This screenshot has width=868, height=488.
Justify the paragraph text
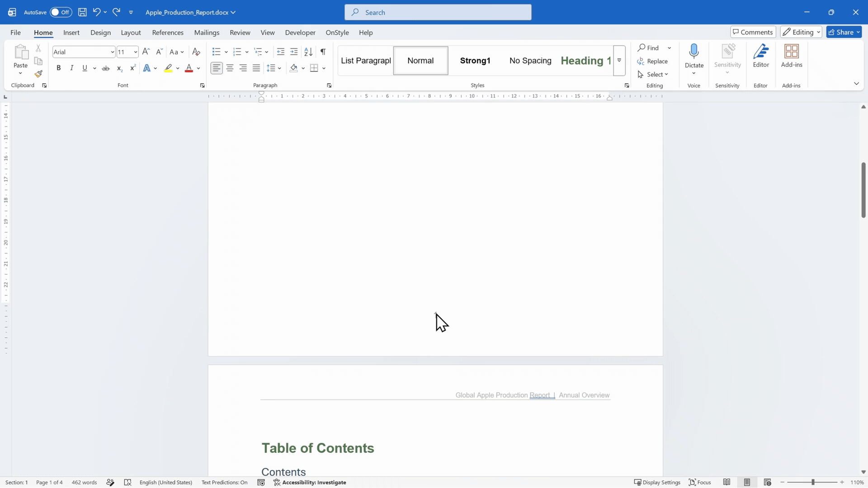point(256,68)
